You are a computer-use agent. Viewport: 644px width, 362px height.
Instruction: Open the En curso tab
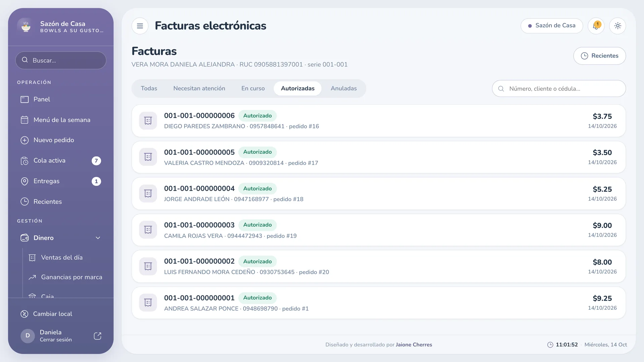pos(253,88)
